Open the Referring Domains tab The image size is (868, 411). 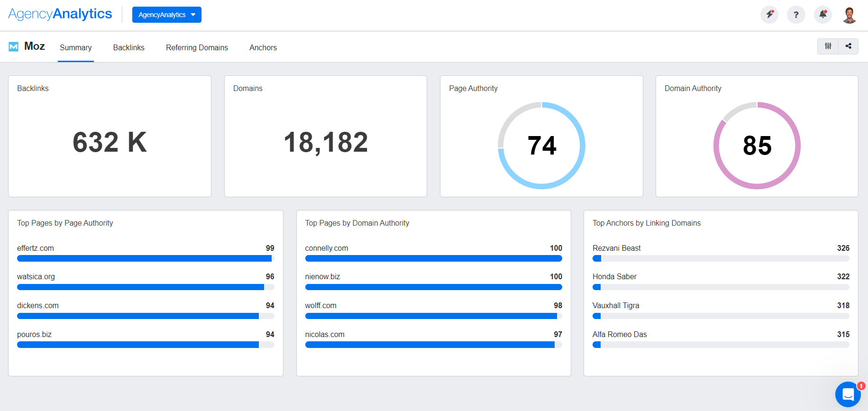point(197,47)
